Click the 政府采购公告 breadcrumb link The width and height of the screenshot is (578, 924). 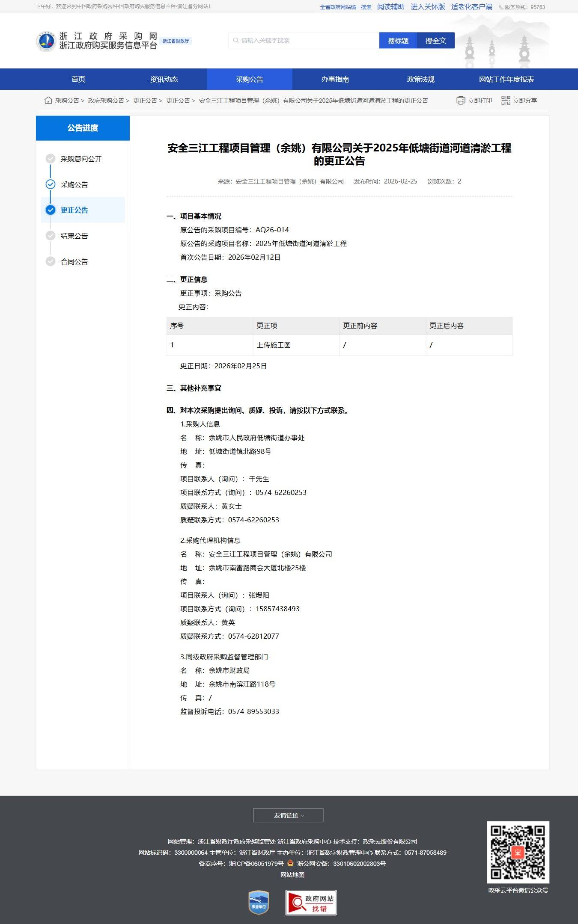[x=106, y=101]
